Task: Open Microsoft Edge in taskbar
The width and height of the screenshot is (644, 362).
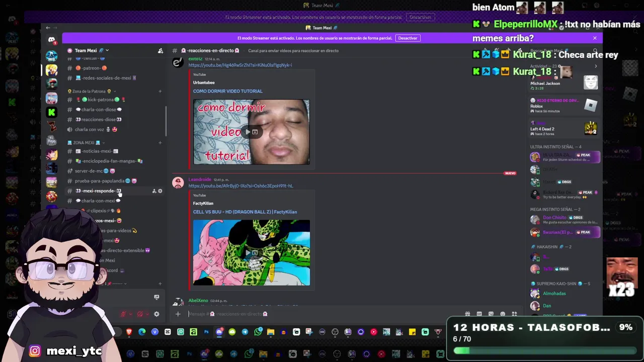Action: [142, 332]
